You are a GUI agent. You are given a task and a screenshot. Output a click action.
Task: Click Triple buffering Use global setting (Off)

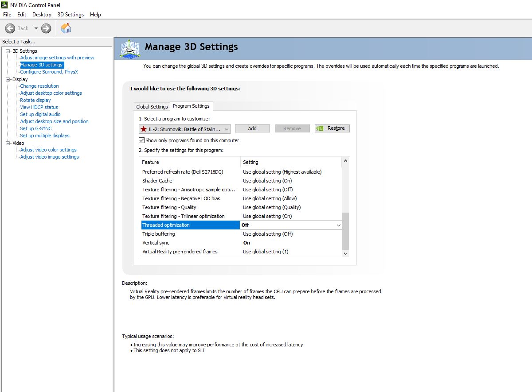coord(268,234)
